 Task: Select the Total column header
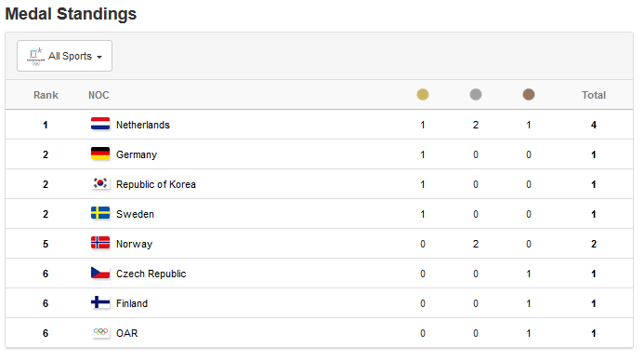[x=594, y=95]
